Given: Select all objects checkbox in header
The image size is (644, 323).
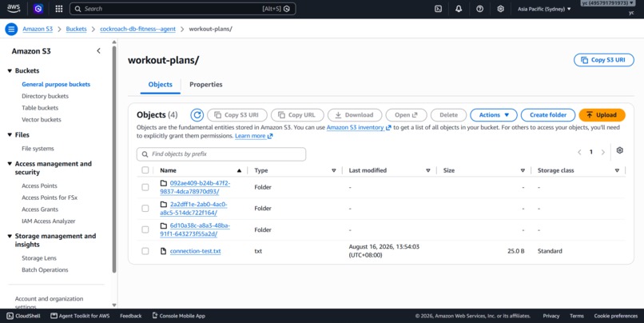Looking at the screenshot, I should [x=145, y=170].
